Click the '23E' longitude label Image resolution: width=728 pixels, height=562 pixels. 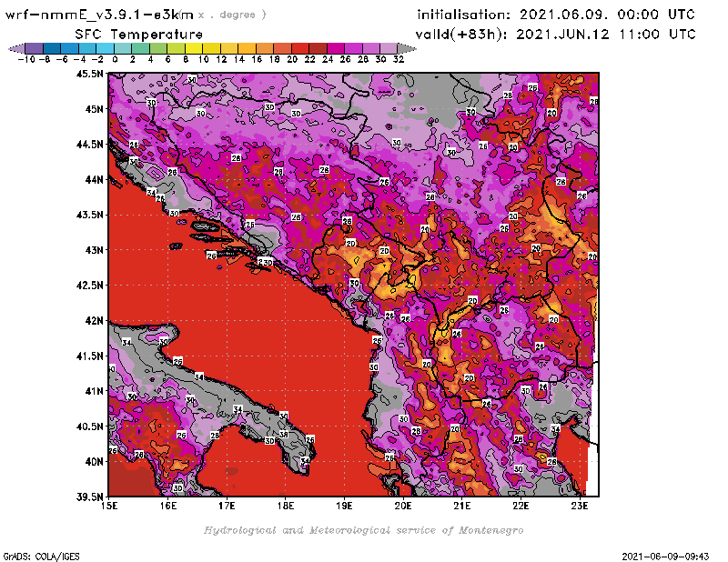click(580, 506)
